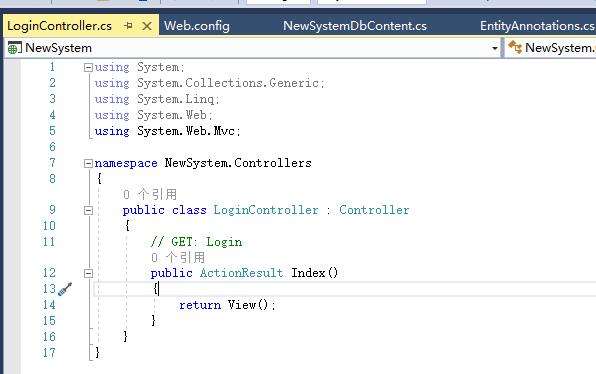Click the 'Controller' base class name

tap(374, 210)
